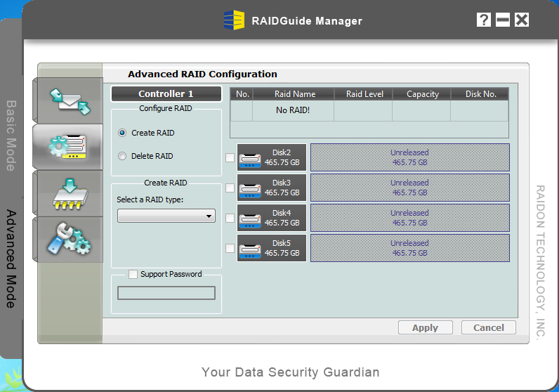The height and width of the screenshot is (392, 559).
Task: Open the wrench and gears tools icon
Action: click(69, 238)
